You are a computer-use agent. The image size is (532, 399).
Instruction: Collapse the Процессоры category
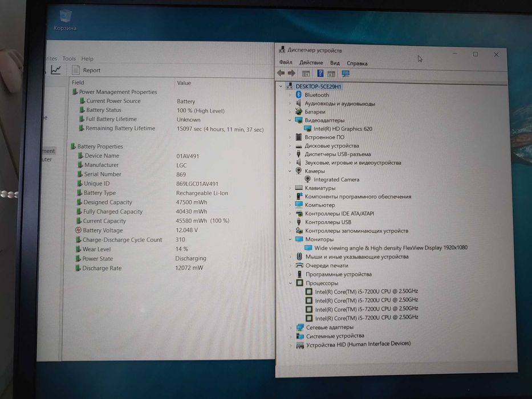290,283
